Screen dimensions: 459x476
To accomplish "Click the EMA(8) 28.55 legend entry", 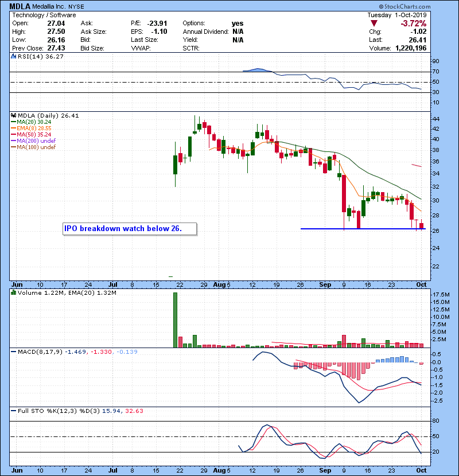I will (x=32, y=128).
